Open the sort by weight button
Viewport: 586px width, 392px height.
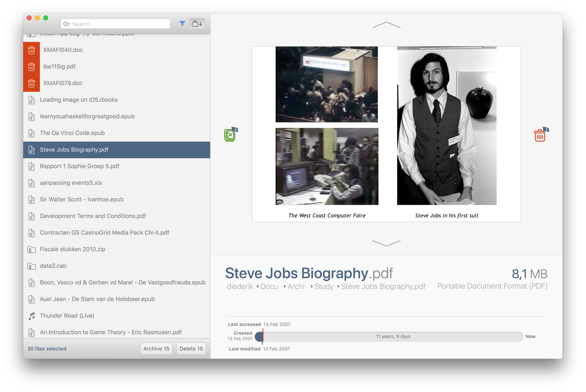(x=197, y=24)
